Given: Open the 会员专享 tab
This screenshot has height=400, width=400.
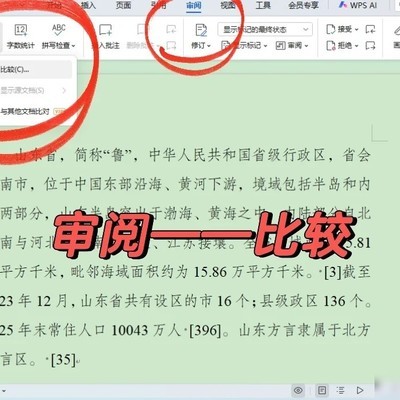Looking at the screenshot, I should point(303,5).
